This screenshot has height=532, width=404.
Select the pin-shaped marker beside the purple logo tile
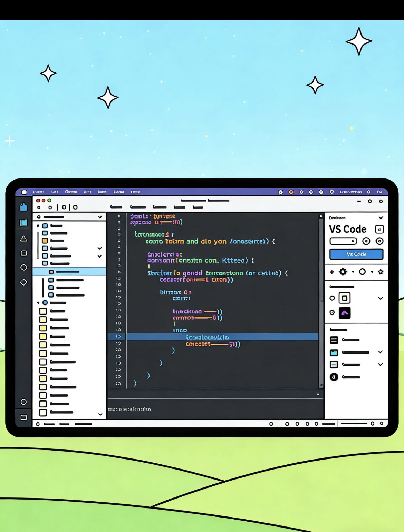click(332, 312)
